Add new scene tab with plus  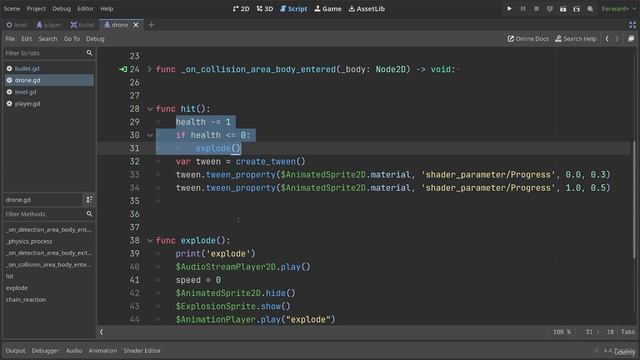click(x=151, y=25)
